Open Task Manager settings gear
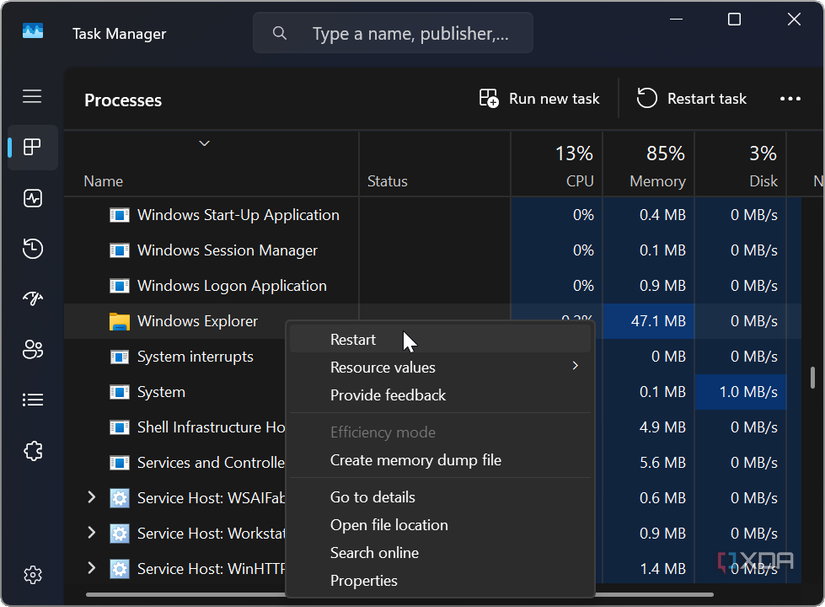The image size is (825, 607). click(x=32, y=575)
